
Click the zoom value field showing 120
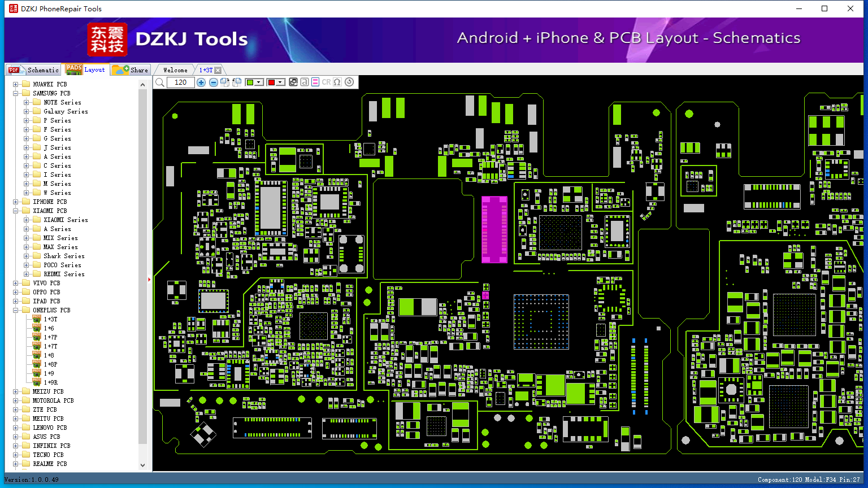pos(181,82)
